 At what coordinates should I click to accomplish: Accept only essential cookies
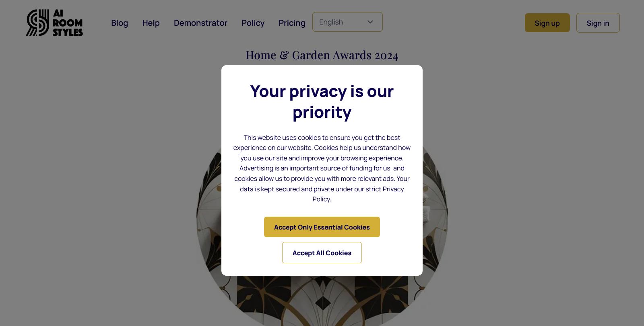(322, 227)
